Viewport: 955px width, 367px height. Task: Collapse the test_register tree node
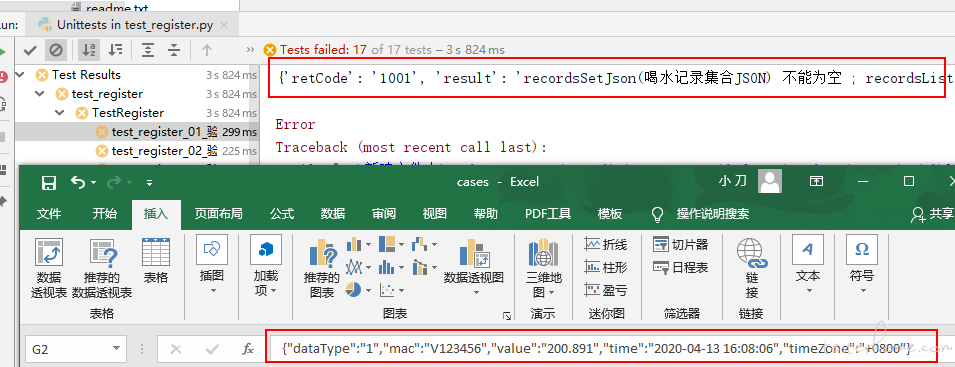tap(40, 94)
